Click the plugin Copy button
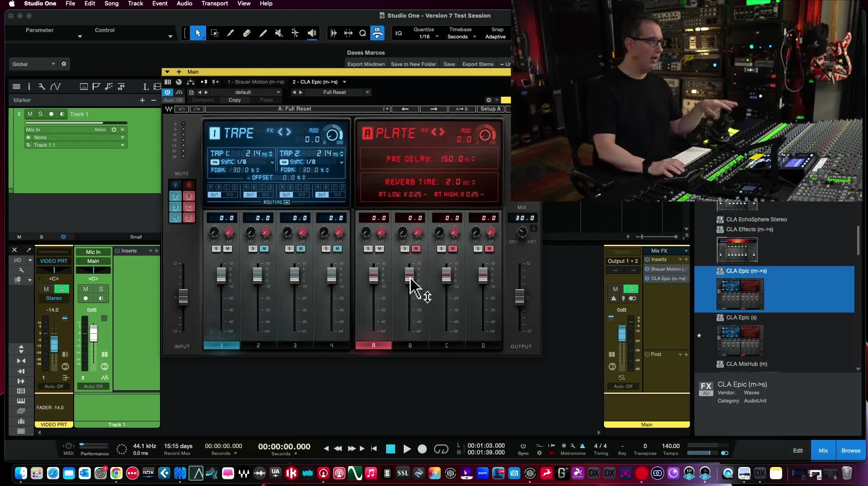Screen dimensions: 868x486 (235, 100)
